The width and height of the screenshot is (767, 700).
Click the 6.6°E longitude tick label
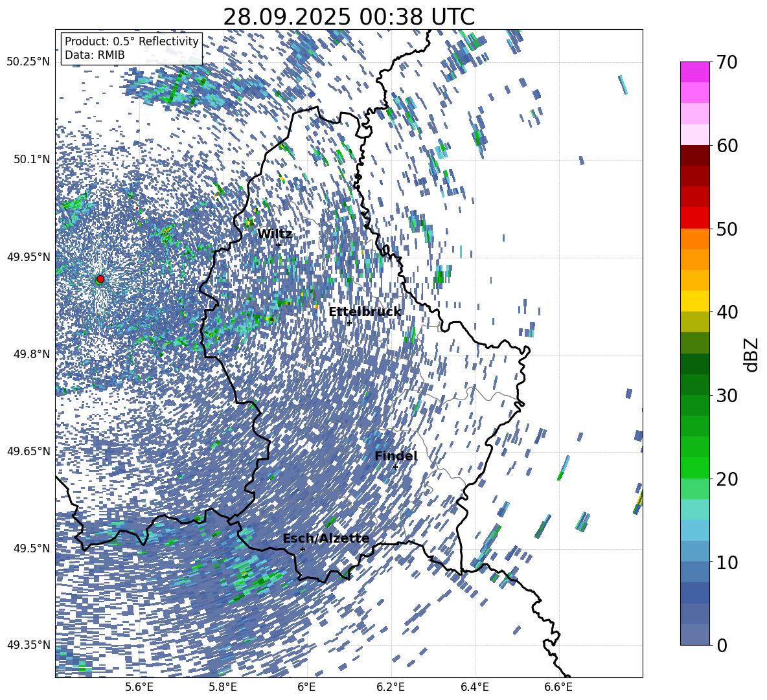558,687
